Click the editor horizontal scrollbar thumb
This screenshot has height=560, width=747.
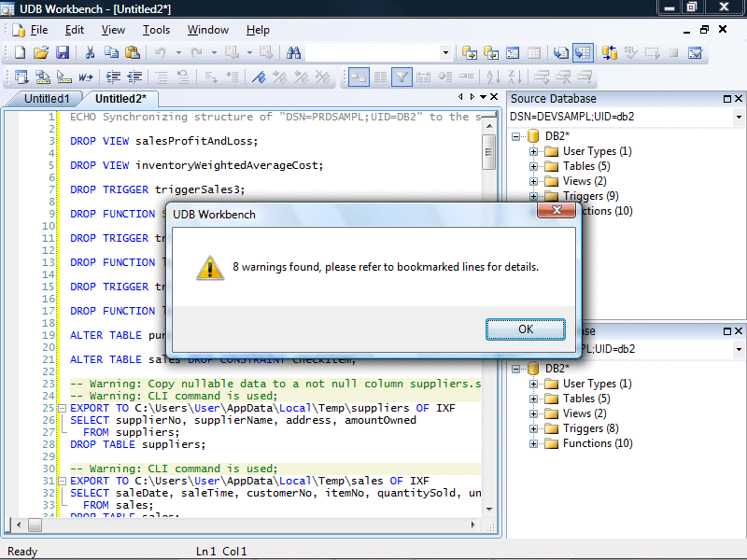pos(35,525)
